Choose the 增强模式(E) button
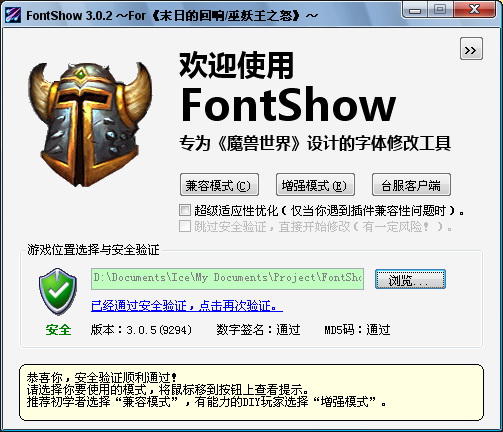The height and width of the screenshot is (432, 503). [315, 185]
